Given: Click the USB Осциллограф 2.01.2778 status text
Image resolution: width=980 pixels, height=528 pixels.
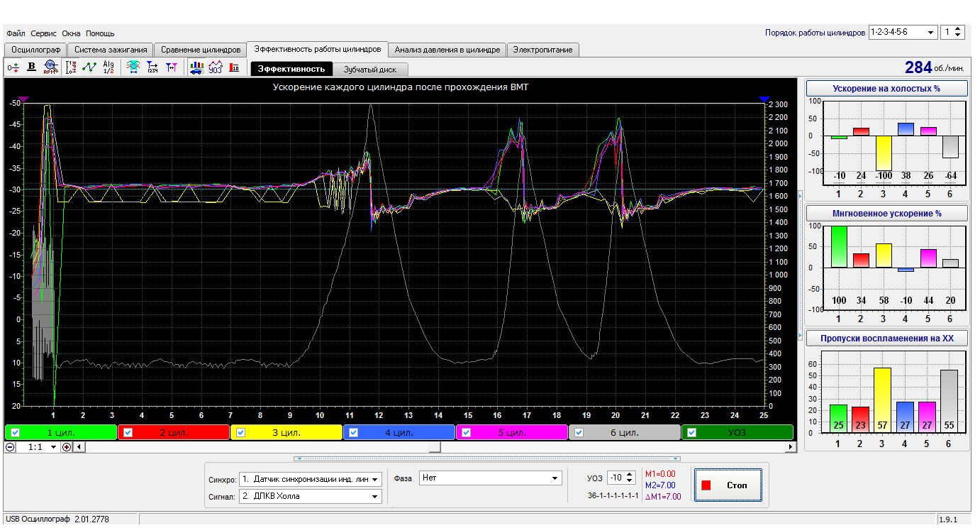Looking at the screenshot, I should (x=56, y=519).
